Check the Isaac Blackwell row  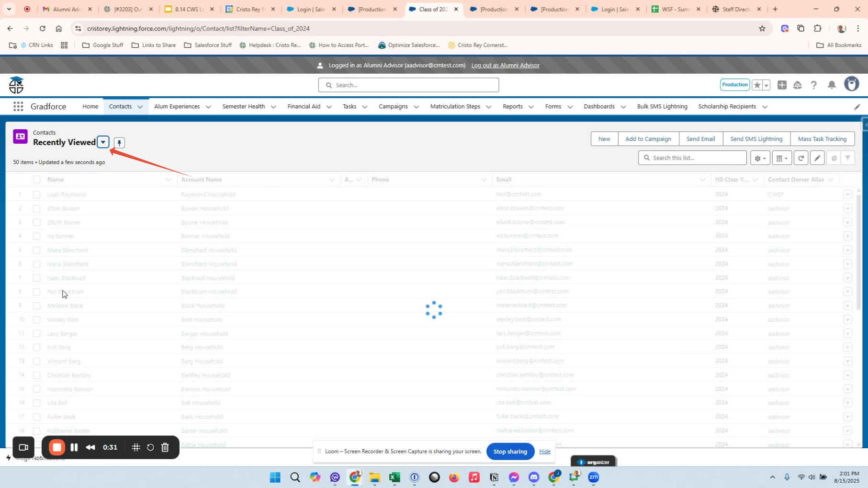pyautogui.click(x=36, y=278)
